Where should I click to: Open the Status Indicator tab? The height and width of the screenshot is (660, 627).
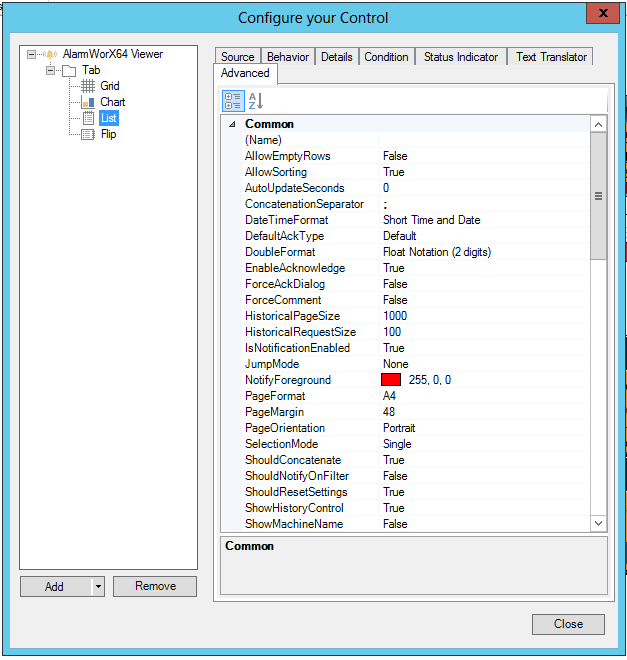[460, 57]
